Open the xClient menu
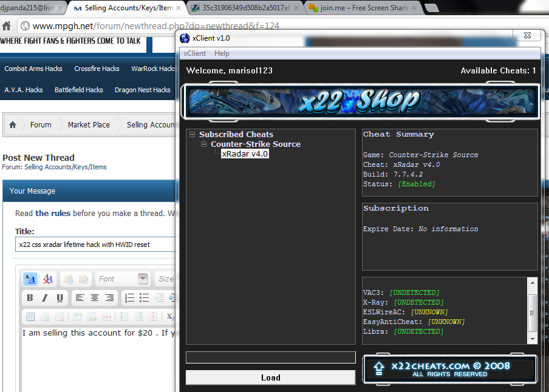This screenshot has width=549, height=392. pos(195,53)
